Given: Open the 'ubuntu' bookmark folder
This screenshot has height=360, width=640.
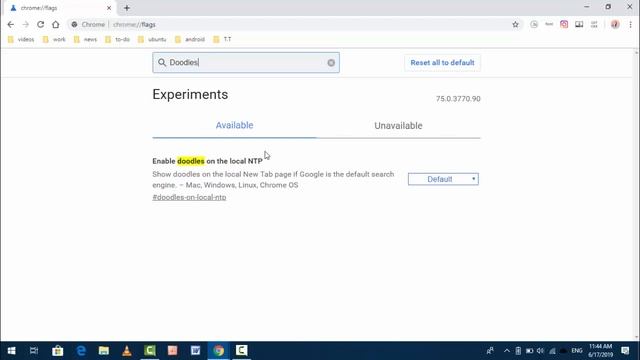Looking at the screenshot, I should tap(152, 40).
